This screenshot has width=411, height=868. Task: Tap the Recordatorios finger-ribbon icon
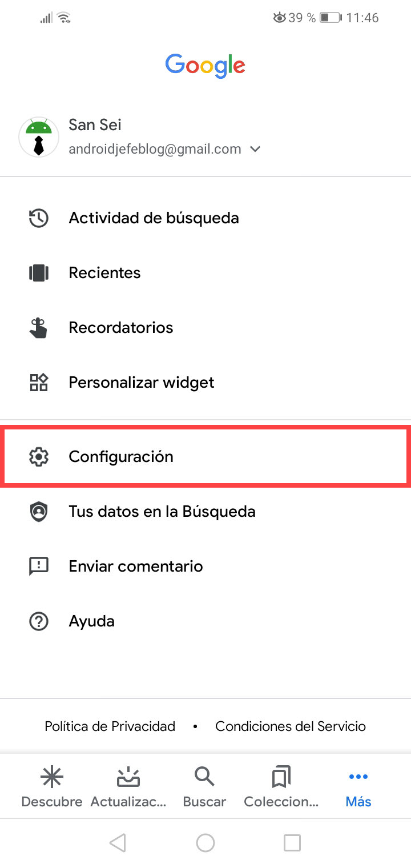pos(39,328)
